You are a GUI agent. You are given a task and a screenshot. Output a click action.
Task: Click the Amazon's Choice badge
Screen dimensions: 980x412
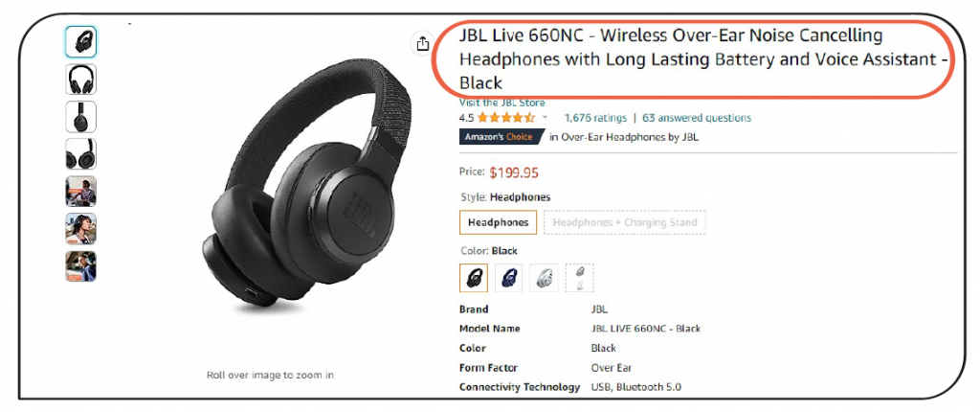[x=501, y=137]
